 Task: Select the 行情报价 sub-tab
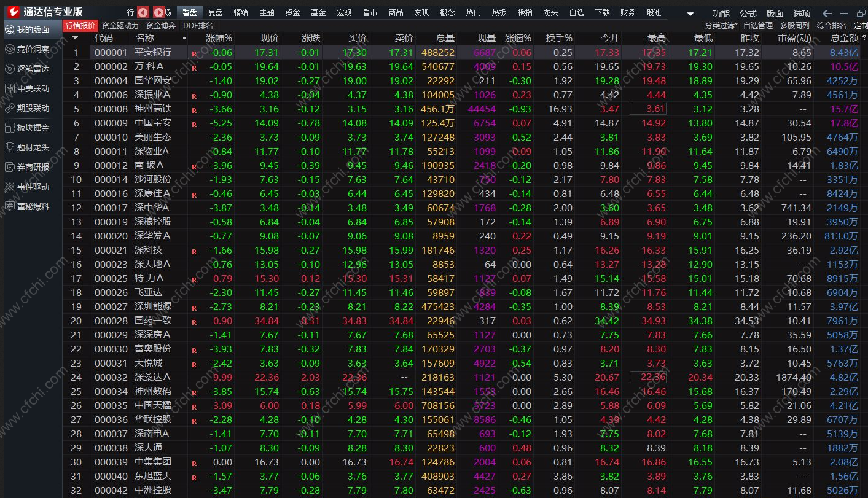80,26
